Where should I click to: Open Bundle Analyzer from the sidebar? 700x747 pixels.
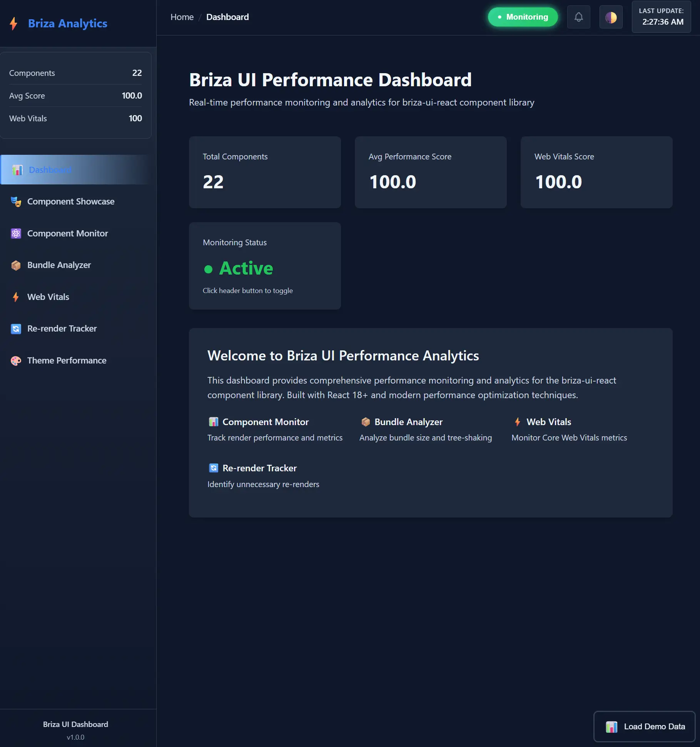pos(58,265)
